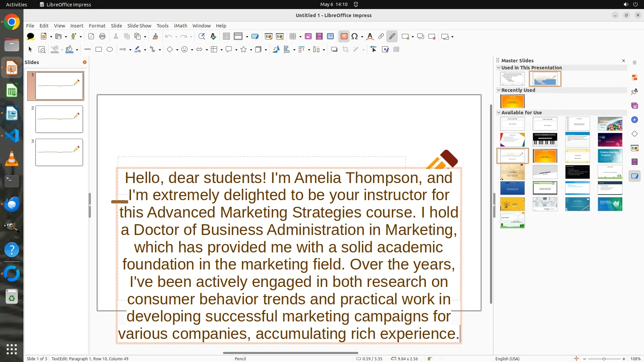Select slide 3 thumbnail in Slides panel
The height and width of the screenshot is (362, 644).
[x=59, y=153]
